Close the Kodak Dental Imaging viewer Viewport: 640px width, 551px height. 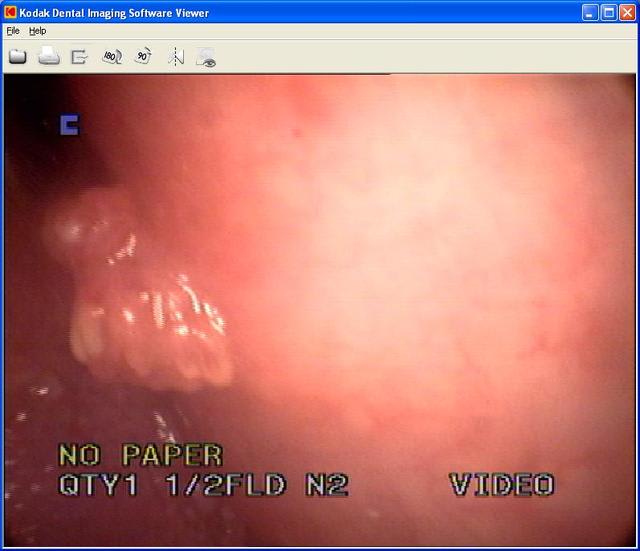(x=627, y=12)
